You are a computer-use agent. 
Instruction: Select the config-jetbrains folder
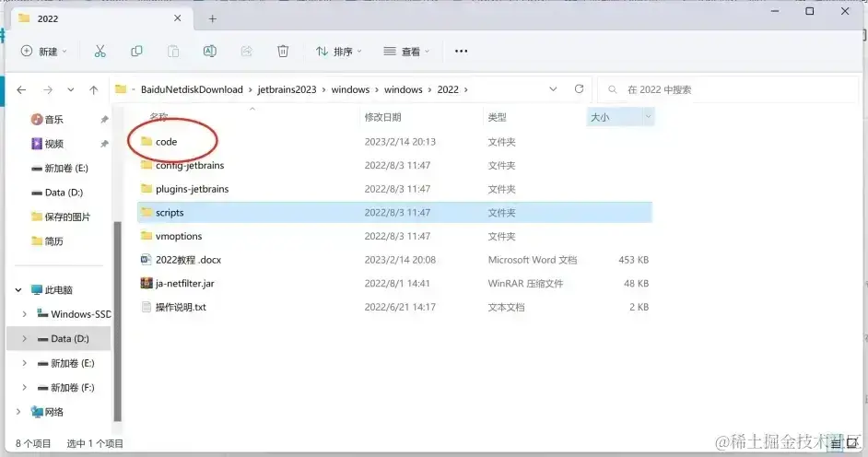click(x=189, y=166)
